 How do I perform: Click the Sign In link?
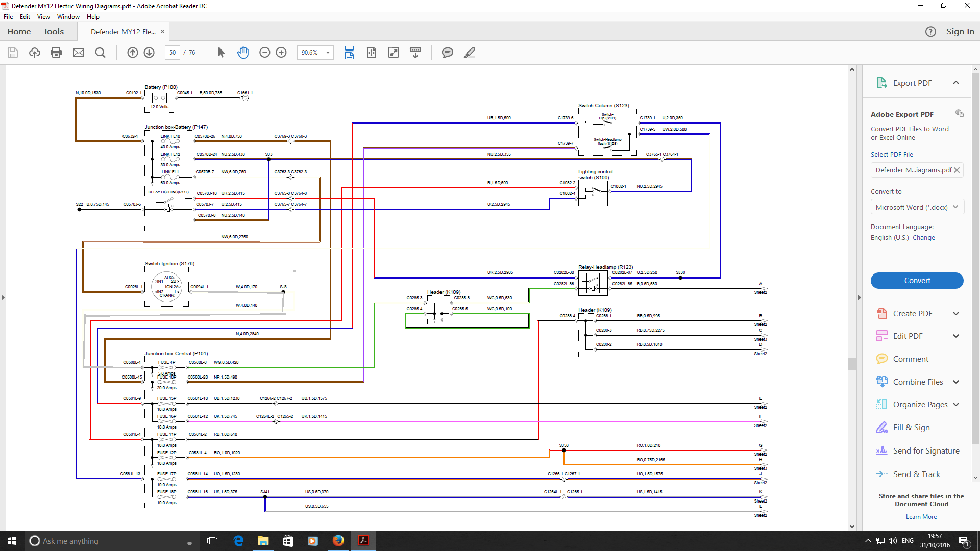click(960, 32)
